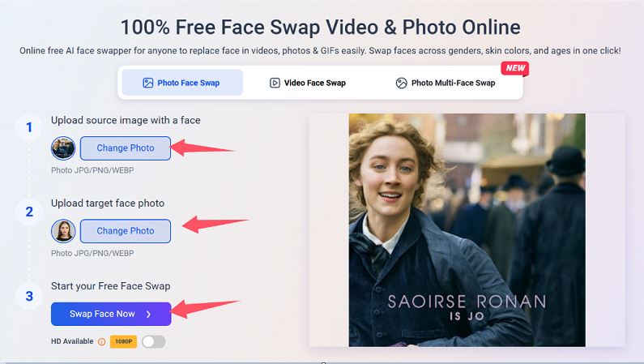Click the 'Upload target face photo' label
The image size is (644, 364).
tap(108, 203)
